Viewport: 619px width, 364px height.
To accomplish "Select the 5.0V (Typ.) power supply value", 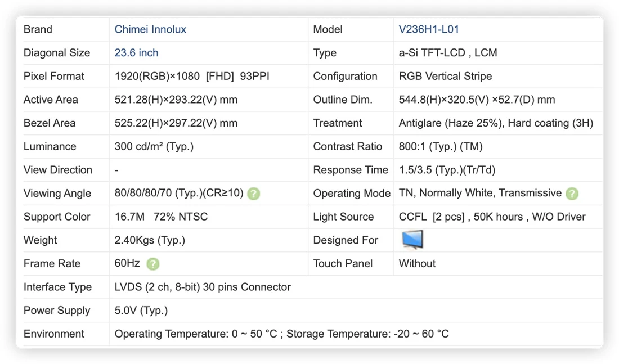I will coord(141,311).
